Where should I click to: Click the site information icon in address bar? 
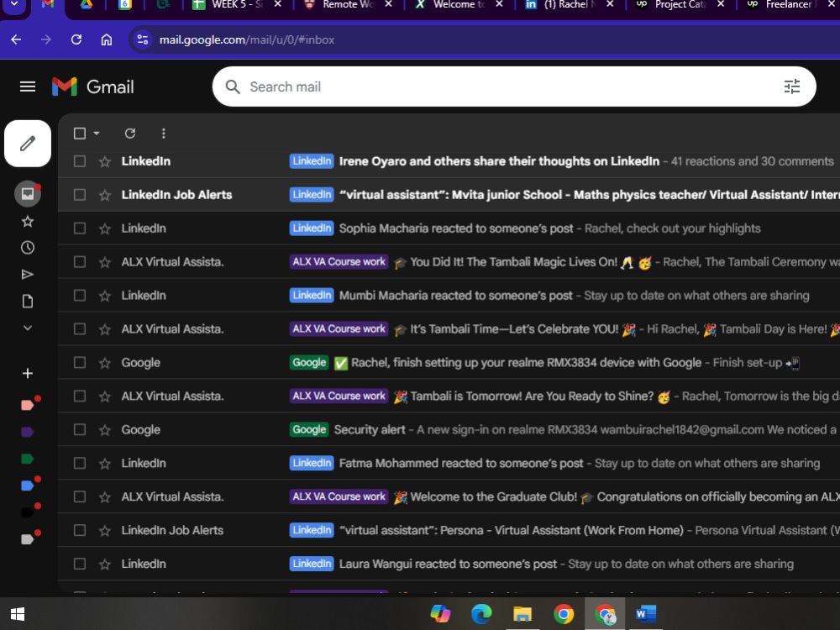click(x=143, y=39)
